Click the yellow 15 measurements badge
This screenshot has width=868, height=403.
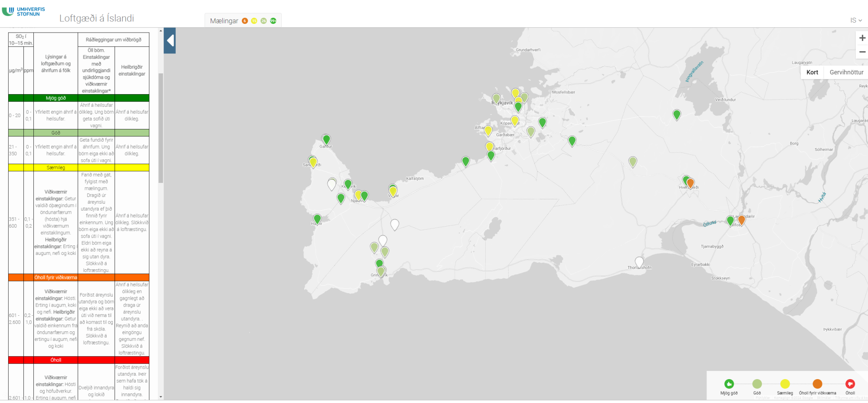coord(254,21)
